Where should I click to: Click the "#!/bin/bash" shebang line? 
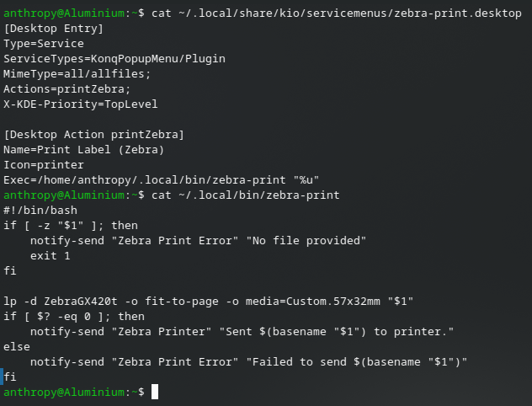coord(40,211)
